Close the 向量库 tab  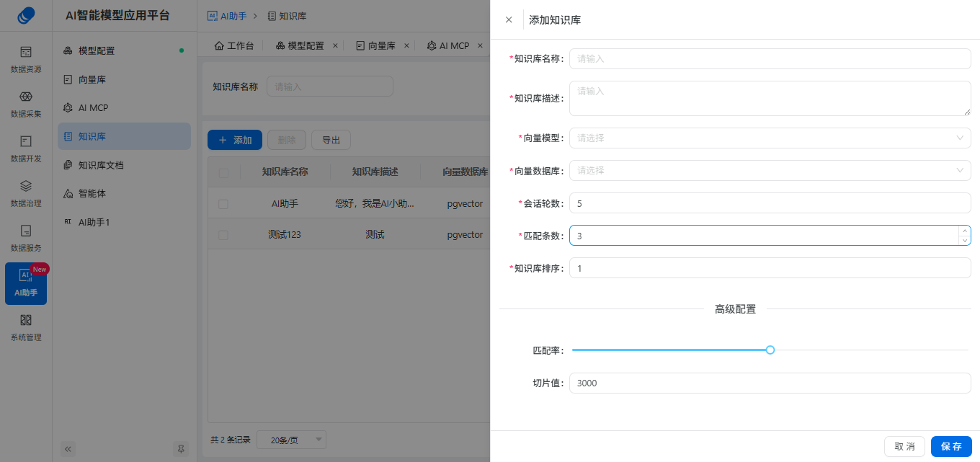(x=406, y=45)
